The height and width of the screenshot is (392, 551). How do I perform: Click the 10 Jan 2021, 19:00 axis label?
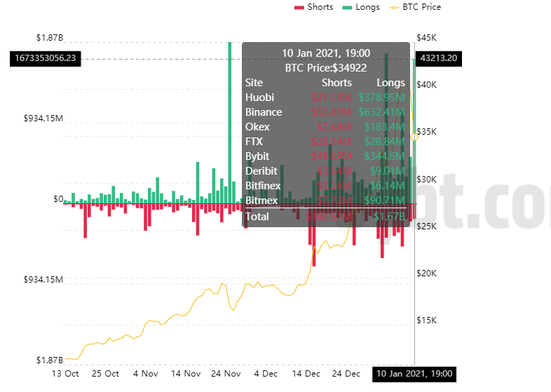click(x=414, y=374)
